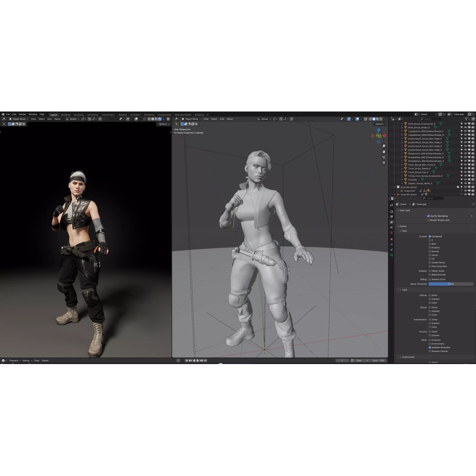Click the outliner search field
This screenshot has width=476, height=476.
431,119
